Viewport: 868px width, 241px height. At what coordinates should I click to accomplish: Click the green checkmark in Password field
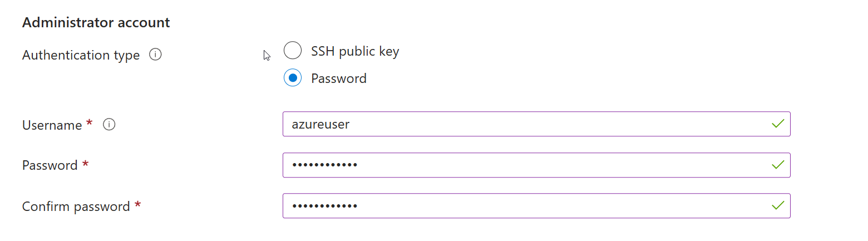[x=778, y=165]
